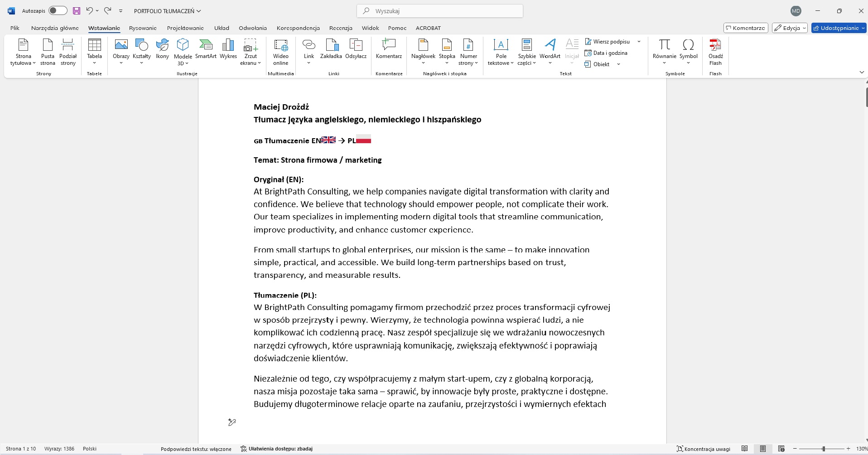Insert WordArt text
This screenshot has height=455, width=868.
[550, 52]
